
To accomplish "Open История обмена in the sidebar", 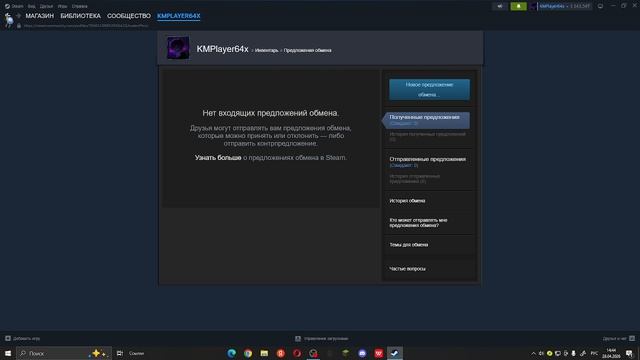I will [x=407, y=201].
